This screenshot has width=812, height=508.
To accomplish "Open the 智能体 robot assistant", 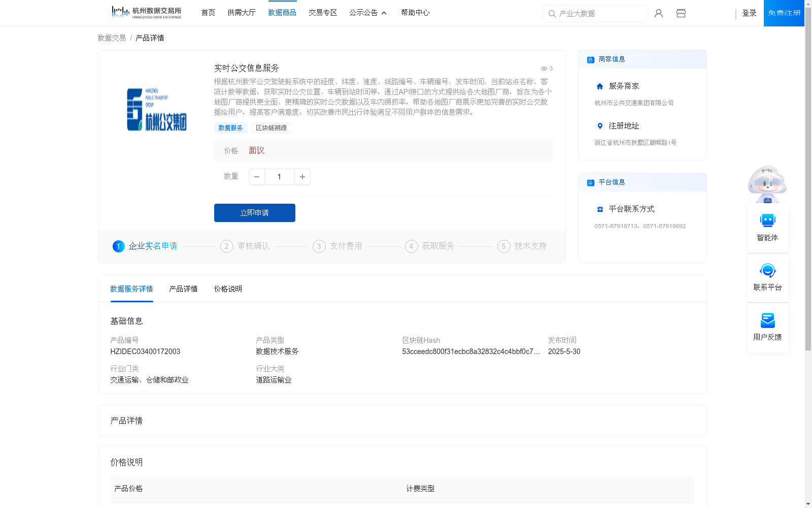I will pyautogui.click(x=767, y=220).
